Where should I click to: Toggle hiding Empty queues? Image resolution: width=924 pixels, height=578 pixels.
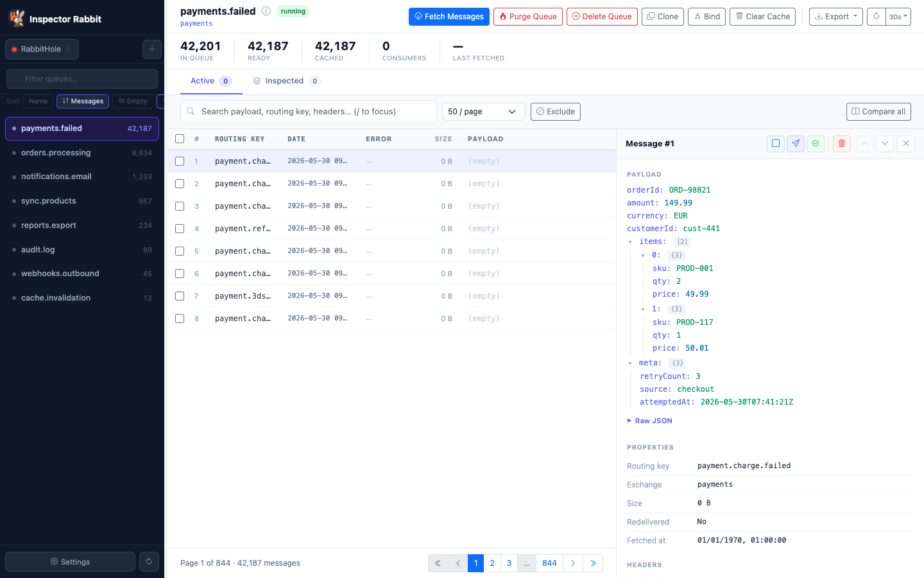click(x=133, y=101)
